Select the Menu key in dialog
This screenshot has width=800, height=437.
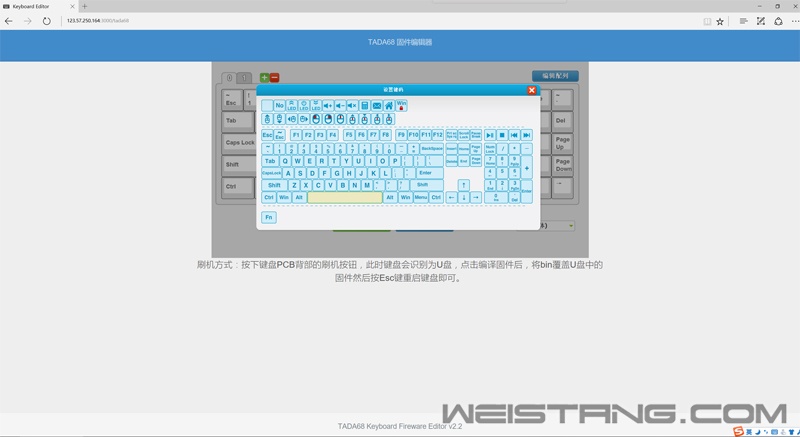click(x=421, y=197)
